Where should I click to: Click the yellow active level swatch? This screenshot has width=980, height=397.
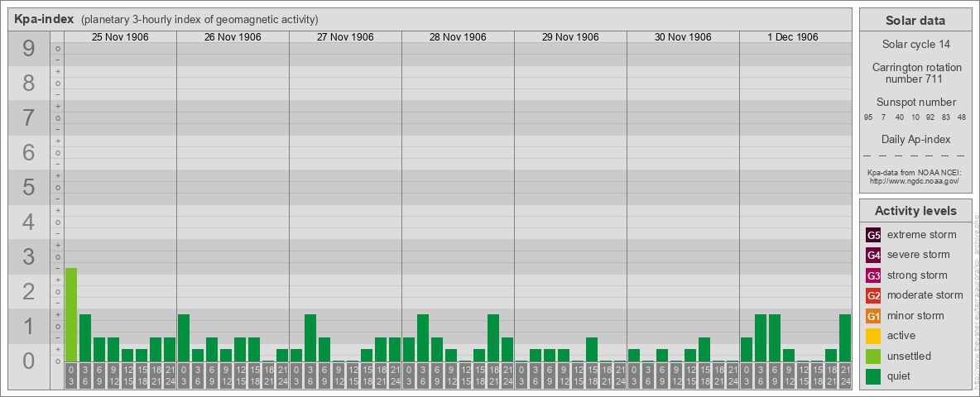[x=873, y=336]
